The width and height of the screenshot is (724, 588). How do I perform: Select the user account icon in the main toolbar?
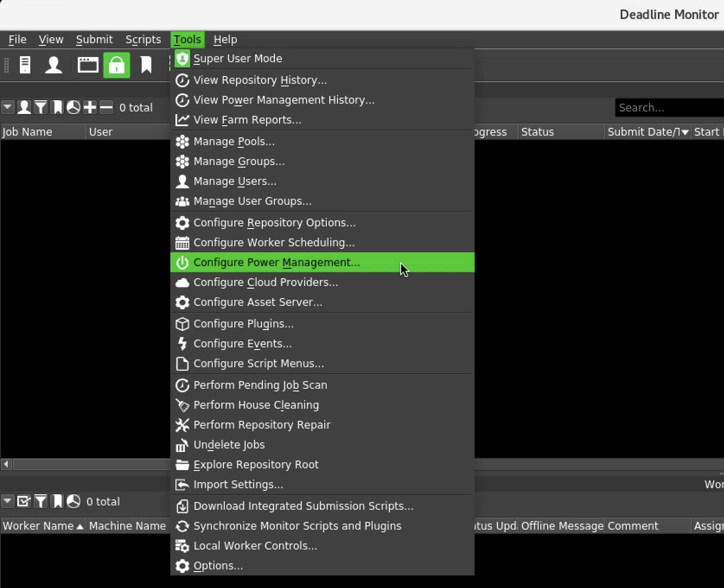(x=54, y=65)
